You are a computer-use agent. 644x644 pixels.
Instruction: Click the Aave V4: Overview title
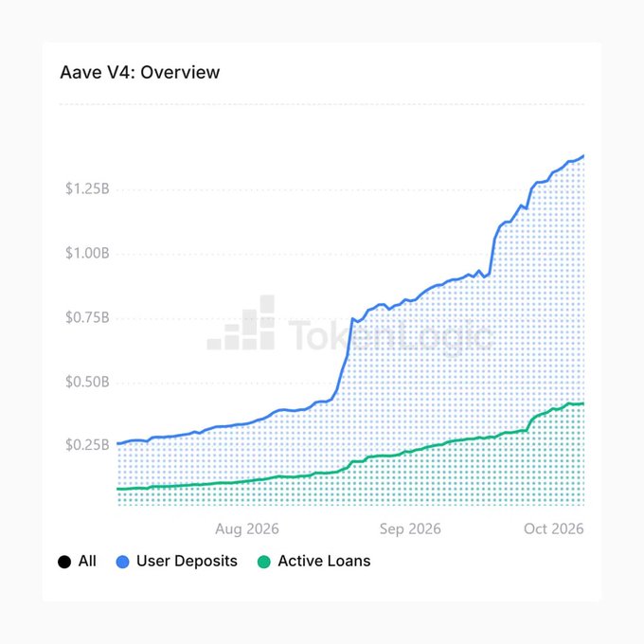(x=140, y=72)
